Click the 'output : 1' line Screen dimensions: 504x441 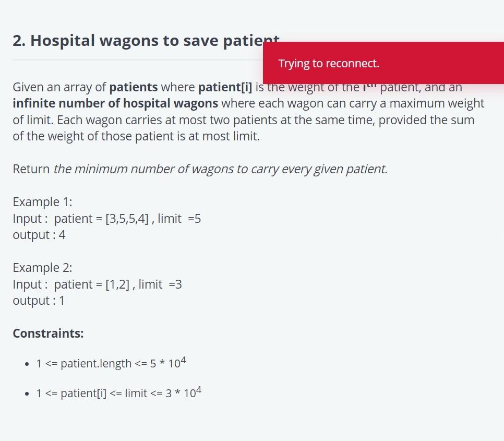coord(39,301)
